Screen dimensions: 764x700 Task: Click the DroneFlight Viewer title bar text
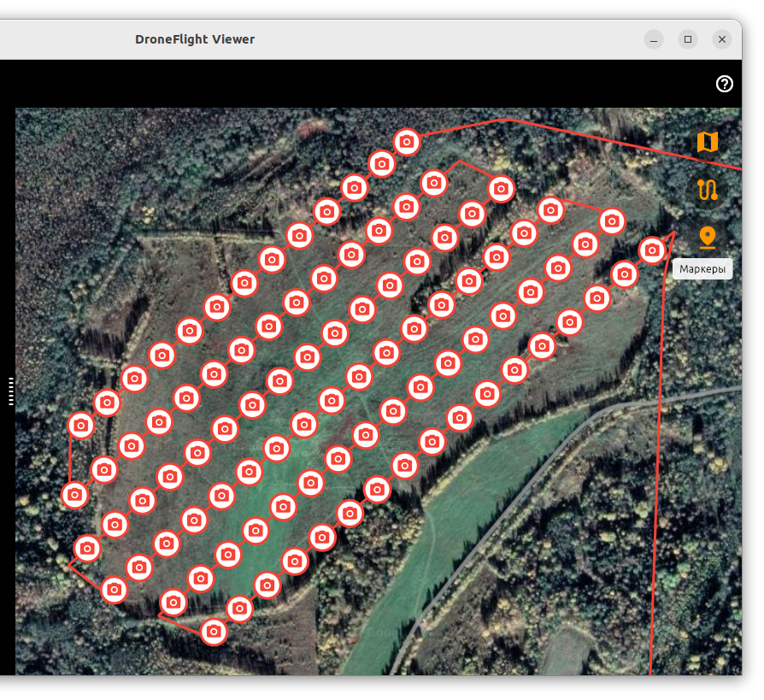(x=195, y=39)
